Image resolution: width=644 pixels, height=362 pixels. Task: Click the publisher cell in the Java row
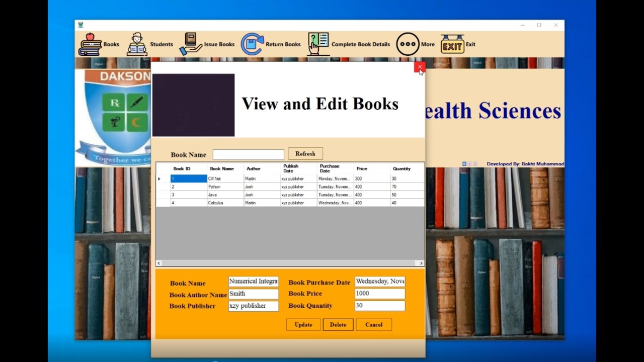pyautogui.click(x=299, y=195)
